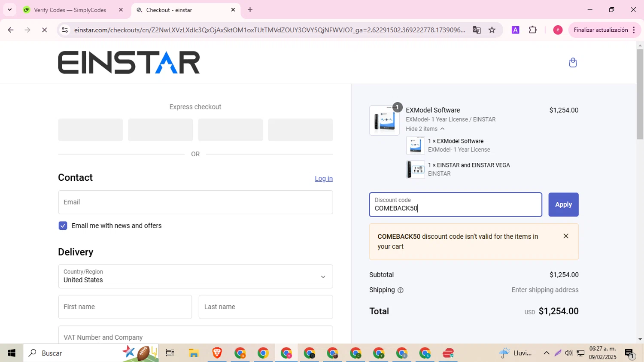Image resolution: width=644 pixels, height=362 pixels.
Task: Apply the discount code
Action: click(563, 205)
